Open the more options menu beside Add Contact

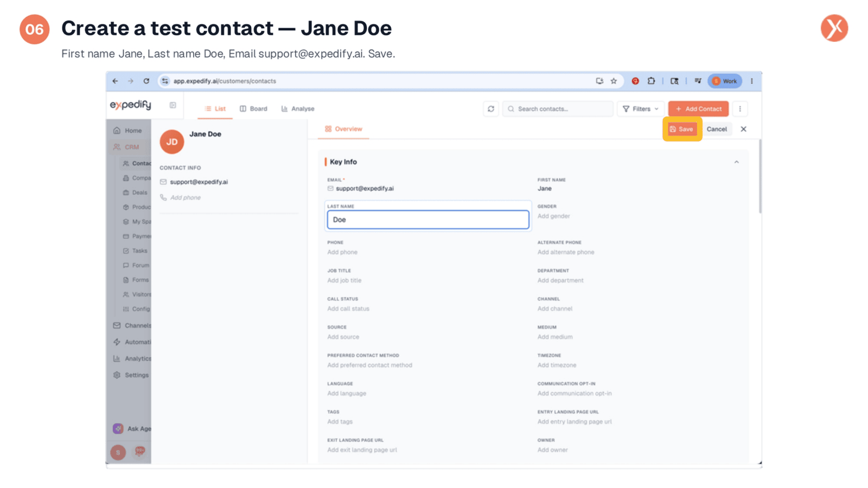(740, 109)
